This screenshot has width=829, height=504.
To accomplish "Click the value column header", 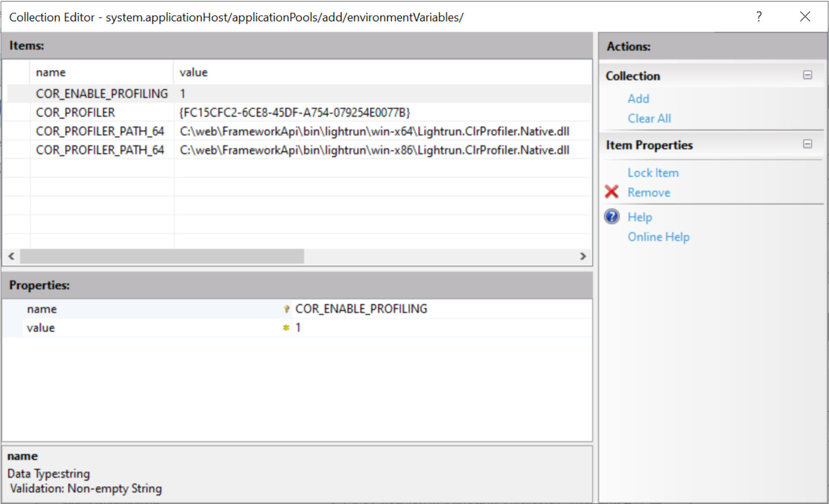I will (x=194, y=73).
